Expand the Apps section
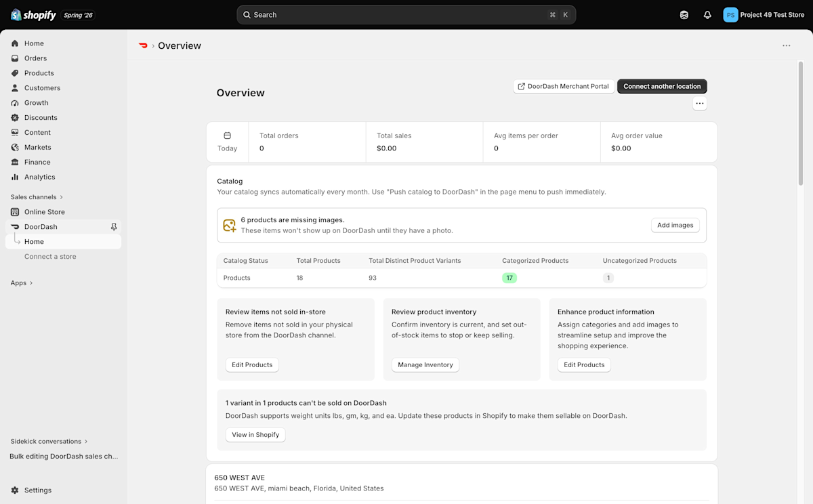Viewport: 813px width, 504px height. tap(22, 283)
